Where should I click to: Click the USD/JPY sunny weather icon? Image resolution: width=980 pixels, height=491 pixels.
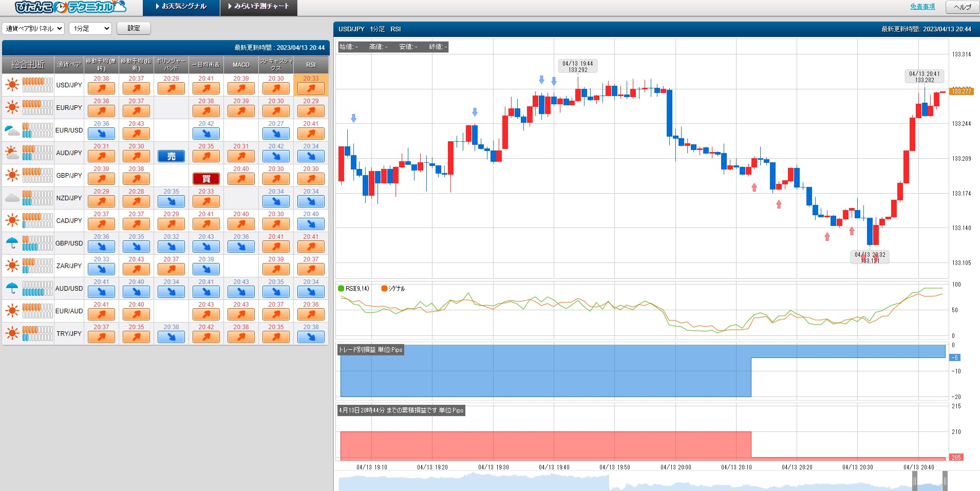click(12, 85)
